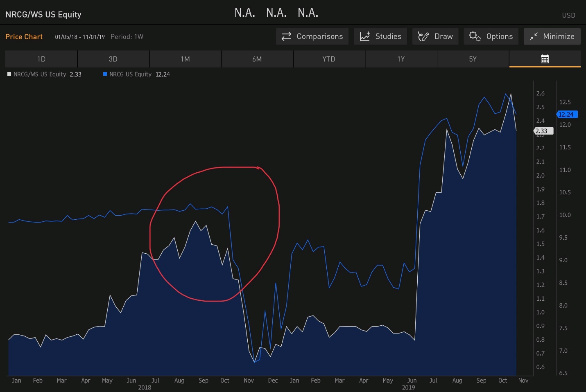
Task: Click the blue NRCG legend color square
Action: tap(105, 74)
